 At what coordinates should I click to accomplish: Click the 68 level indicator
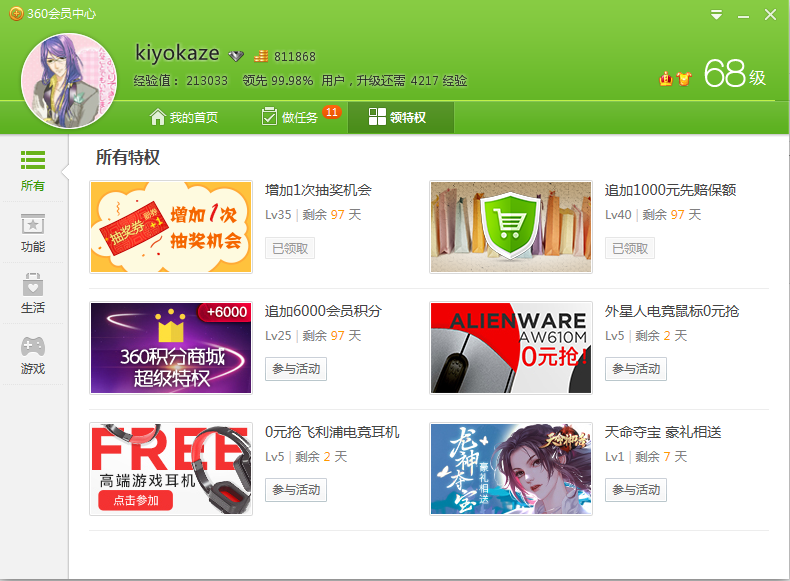[735, 74]
